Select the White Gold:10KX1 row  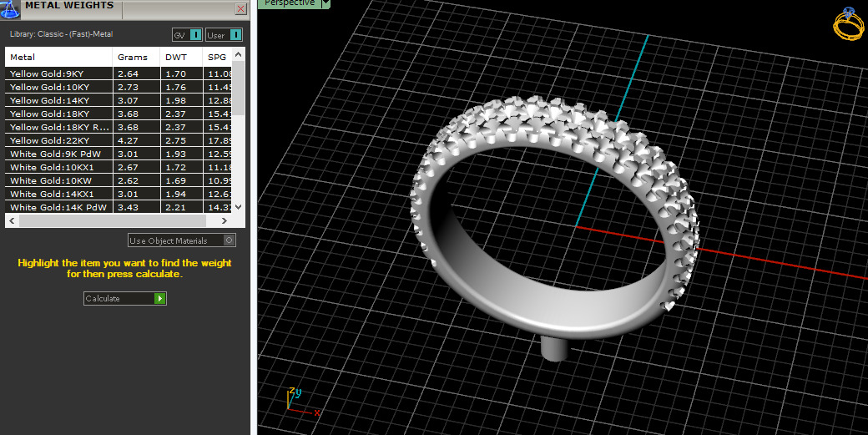tap(119, 167)
